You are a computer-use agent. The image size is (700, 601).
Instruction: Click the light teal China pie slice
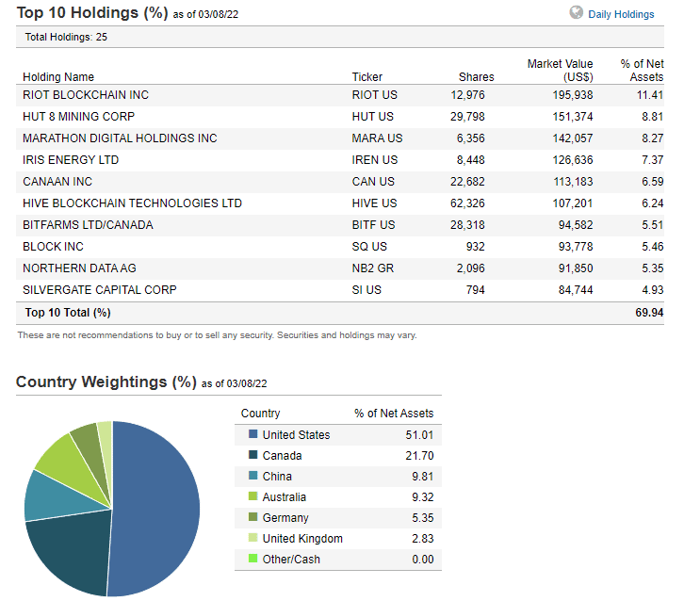coord(56,498)
